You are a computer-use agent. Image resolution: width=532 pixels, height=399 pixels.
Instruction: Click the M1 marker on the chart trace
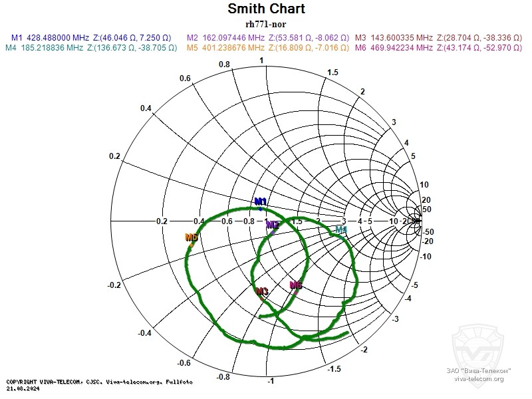pos(261,202)
